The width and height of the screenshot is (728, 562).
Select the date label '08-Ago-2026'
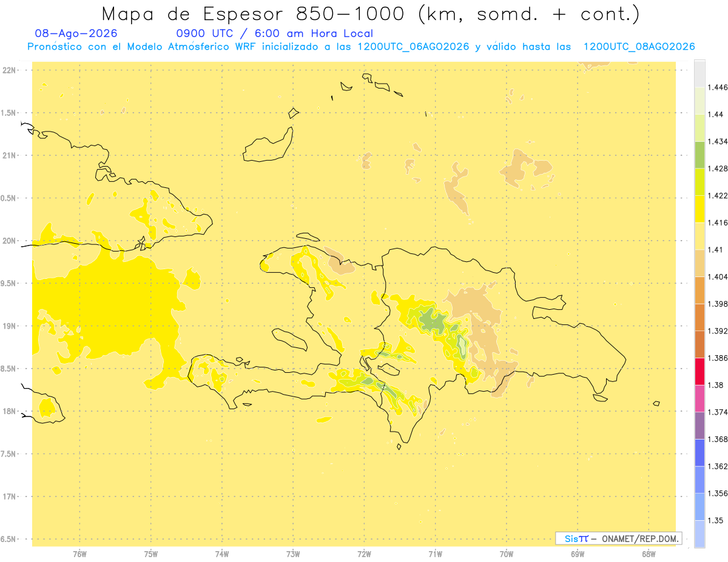[x=76, y=33]
